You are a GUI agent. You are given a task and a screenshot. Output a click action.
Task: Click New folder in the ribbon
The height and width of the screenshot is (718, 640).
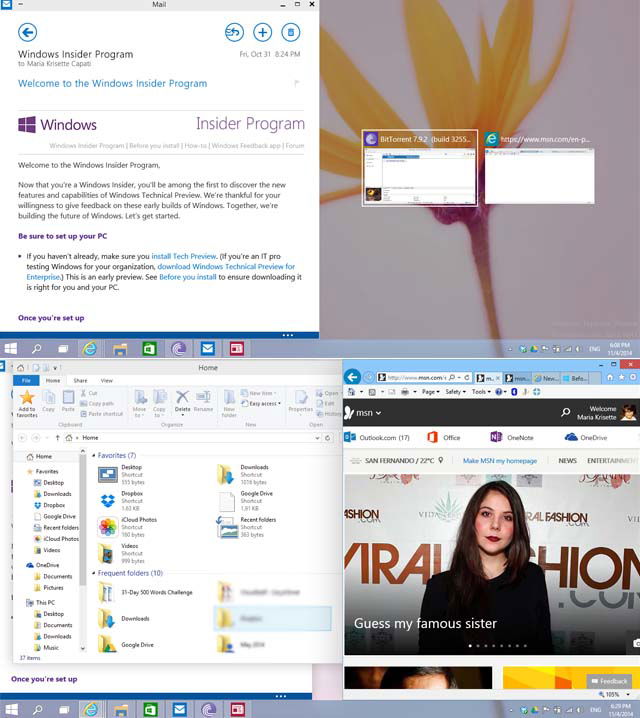[229, 403]
